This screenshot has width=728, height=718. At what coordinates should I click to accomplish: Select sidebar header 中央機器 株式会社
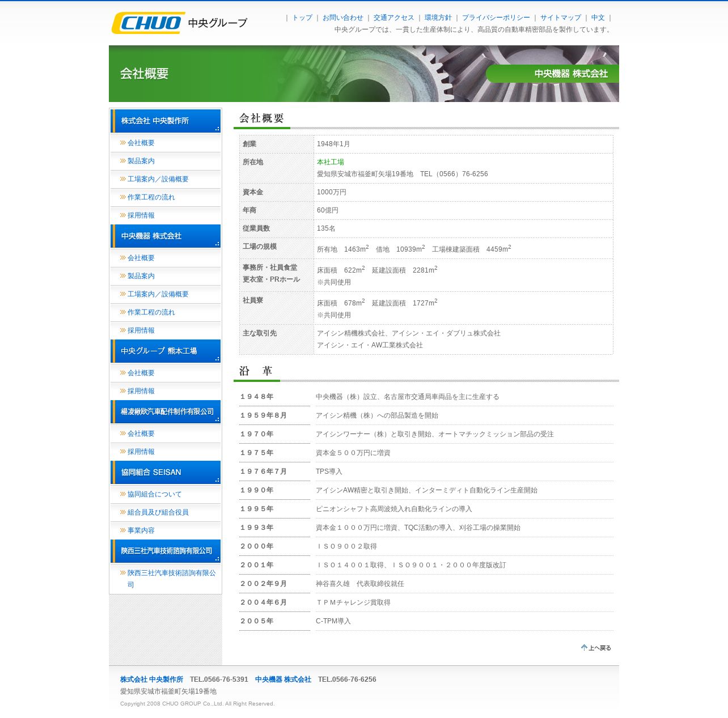pos(166,236)
